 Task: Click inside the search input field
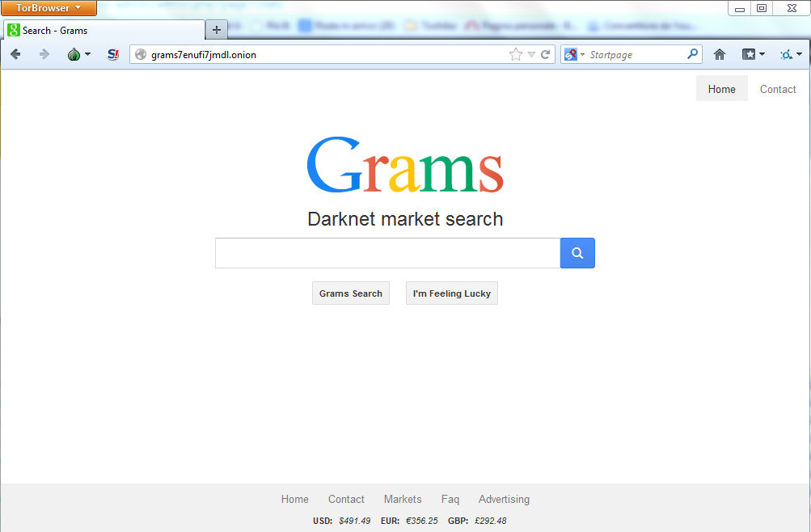click(386, 252)
